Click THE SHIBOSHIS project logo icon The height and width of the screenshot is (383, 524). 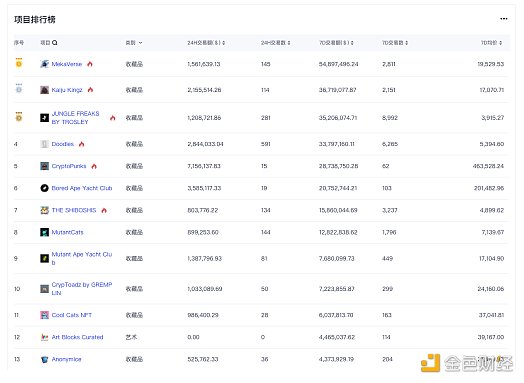pos(44,210)
